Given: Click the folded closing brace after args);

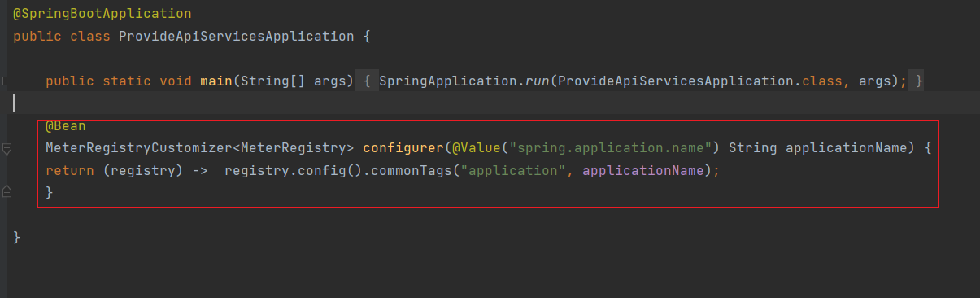Looking at the screenshot, I should pyautogui.click(x=918, y=81).
